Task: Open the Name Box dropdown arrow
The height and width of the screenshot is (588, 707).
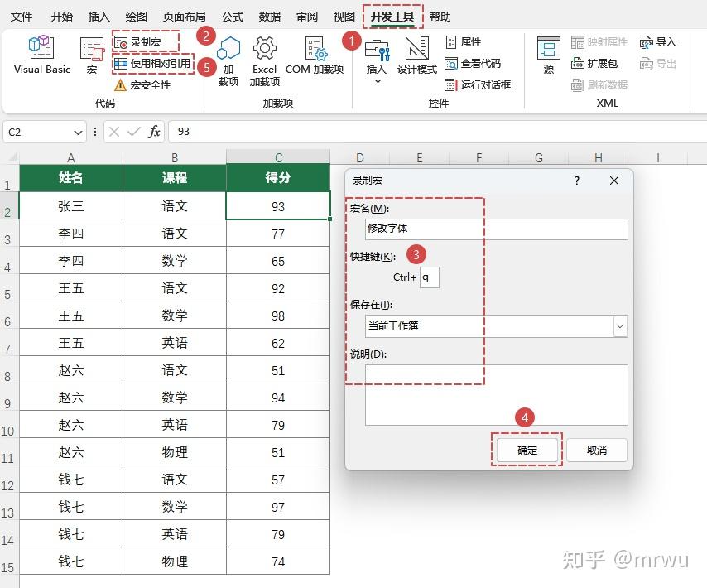Action: (x=79, y=132)
